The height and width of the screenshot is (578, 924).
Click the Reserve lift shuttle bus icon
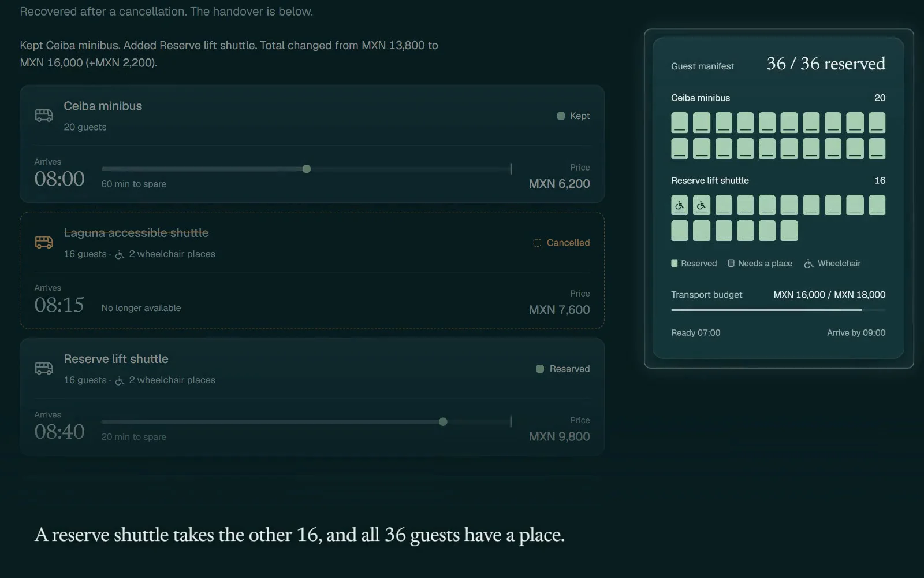44,368
